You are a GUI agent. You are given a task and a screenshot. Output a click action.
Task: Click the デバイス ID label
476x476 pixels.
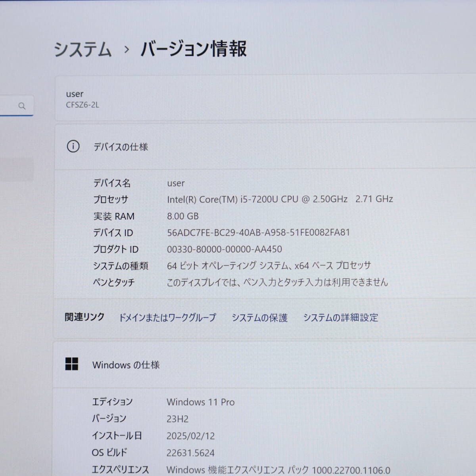click(113, 233)
